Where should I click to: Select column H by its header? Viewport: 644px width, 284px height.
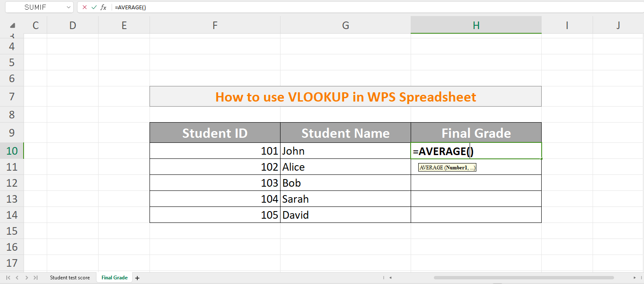[476, 25]
